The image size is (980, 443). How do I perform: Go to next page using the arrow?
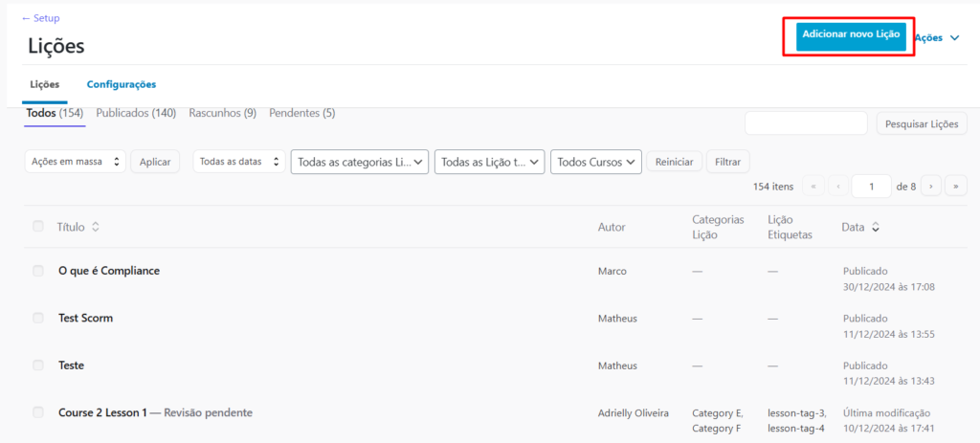click(x=931, y=187)
